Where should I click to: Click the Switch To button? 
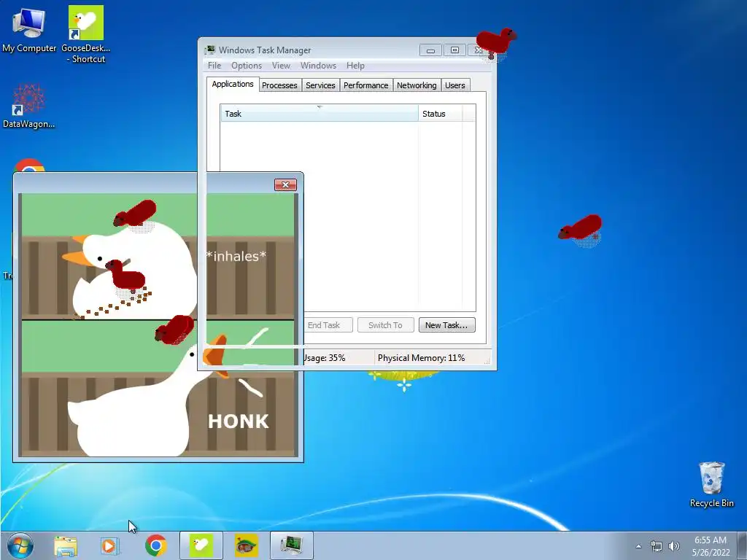click(x=385, y=325)
